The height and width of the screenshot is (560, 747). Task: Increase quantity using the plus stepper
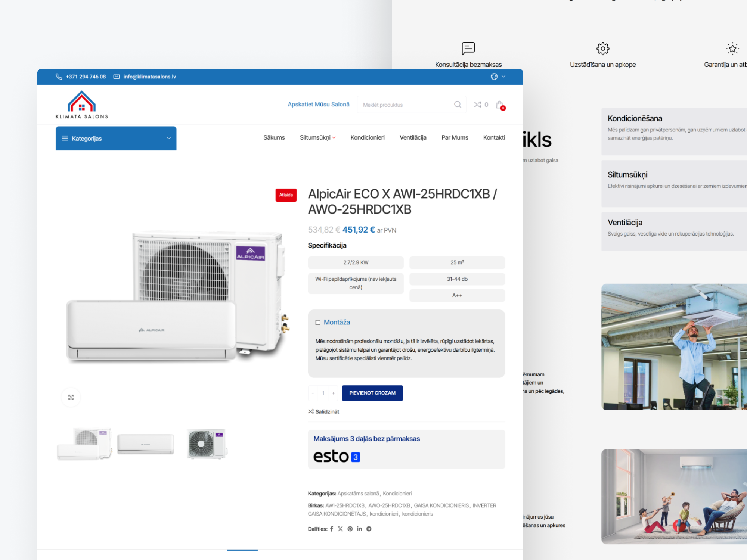click(x=333, y=393)
